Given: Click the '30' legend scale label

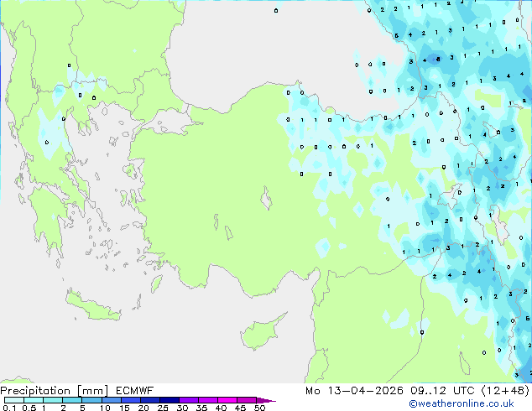Looking at the screenshot, I should click(x=182, y=408).
